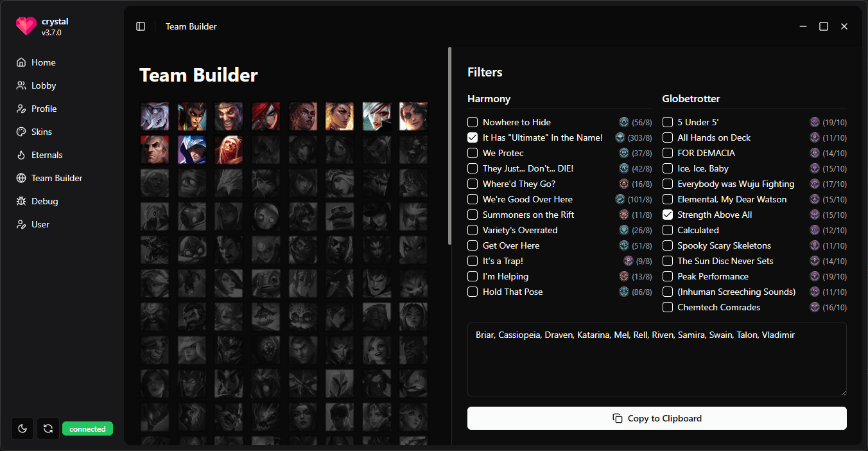Click the connected status button
Screen dimensions: 868x451
coord(87,429)
